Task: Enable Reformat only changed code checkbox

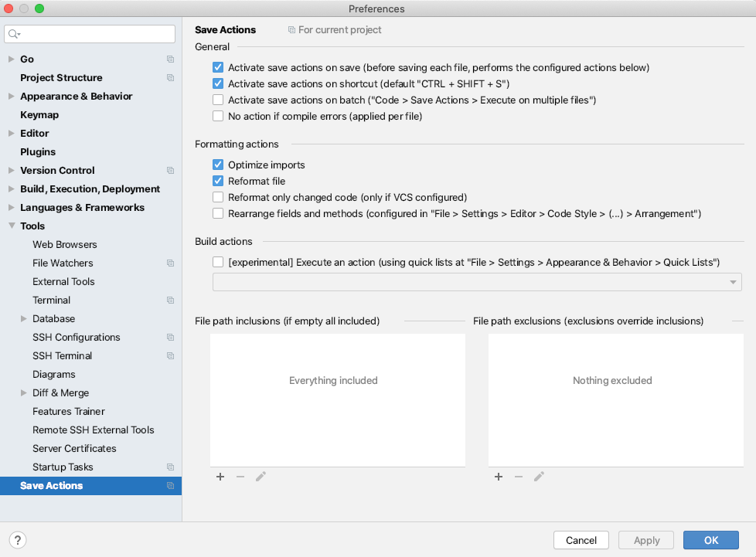Action: 218,197
